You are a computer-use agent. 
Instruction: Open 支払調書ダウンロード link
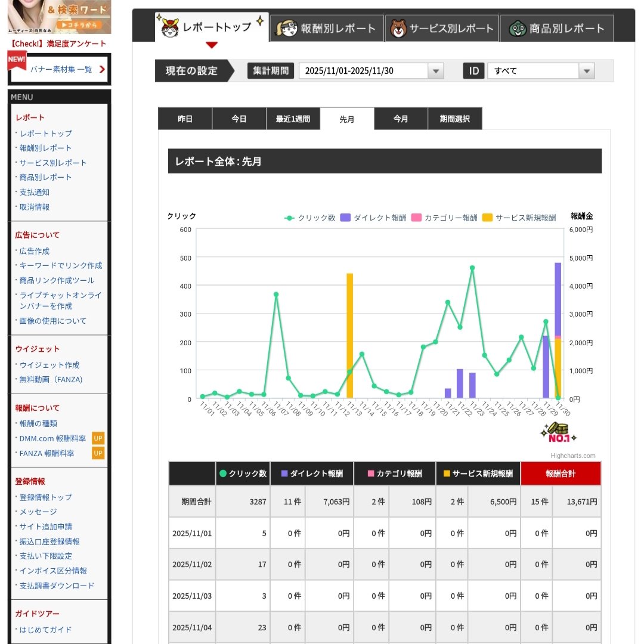57,586
